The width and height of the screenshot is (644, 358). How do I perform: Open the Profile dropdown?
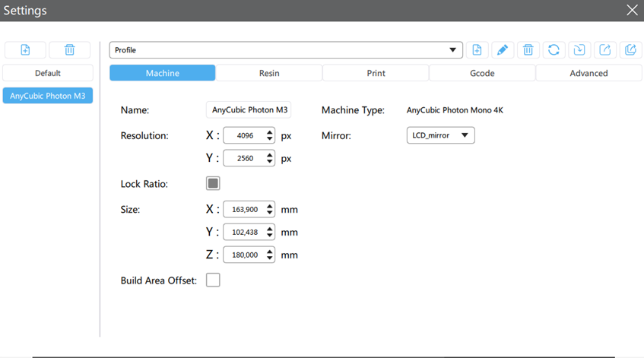pyautogui.click(x=286, y=50)
